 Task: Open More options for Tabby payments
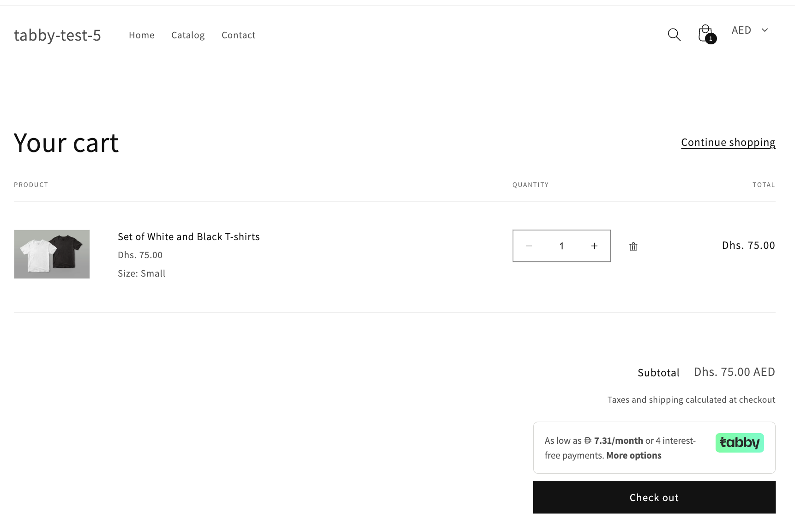click(x=633, y=455)
